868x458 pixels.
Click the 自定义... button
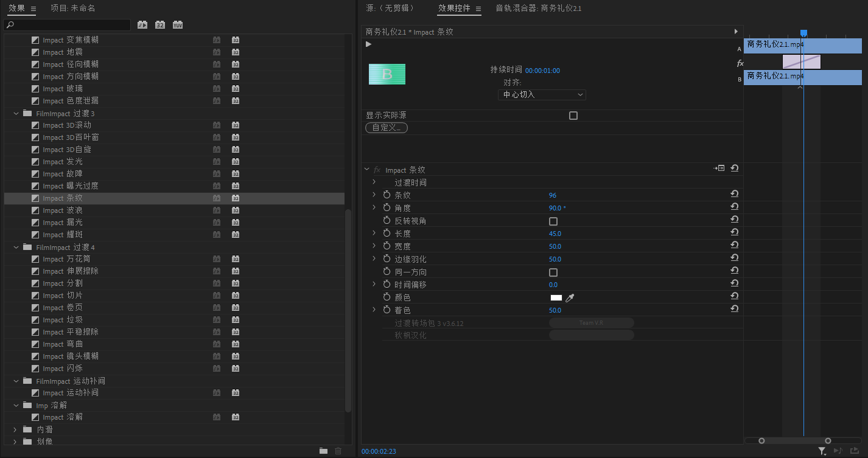pyautogui.click(x=386, y=127)
